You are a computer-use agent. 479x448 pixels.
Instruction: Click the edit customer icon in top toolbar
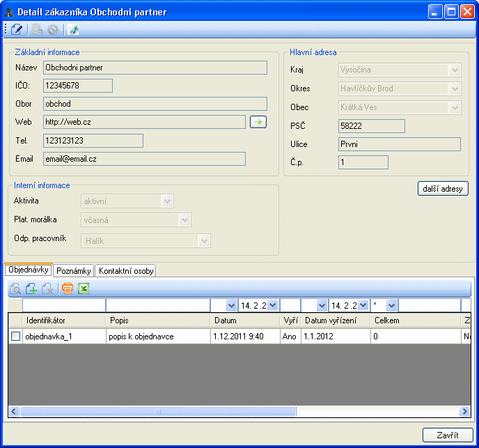[x=17, y=30]
